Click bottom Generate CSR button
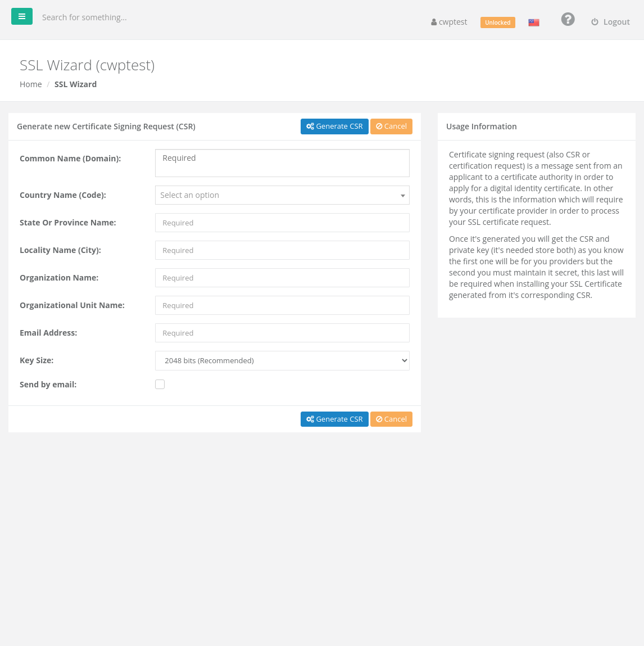 334,419
